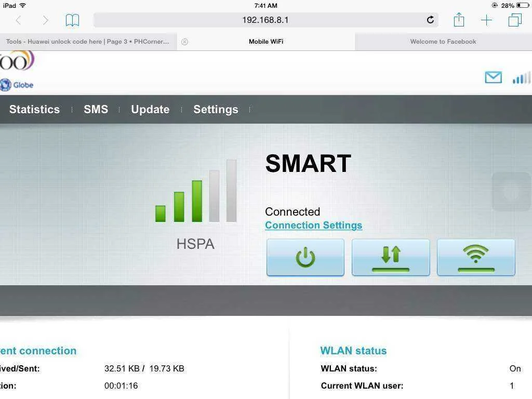Reload the 192.168.8.1 page
The height and width of the screenshot is (399, 532).
click(430, 20)
